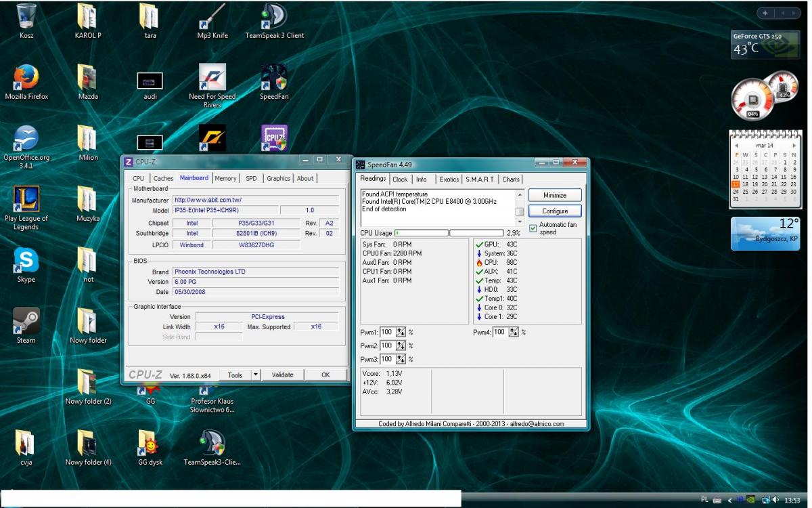Click the GeForce GTS 250 temperature gadget

pos(765,44)
